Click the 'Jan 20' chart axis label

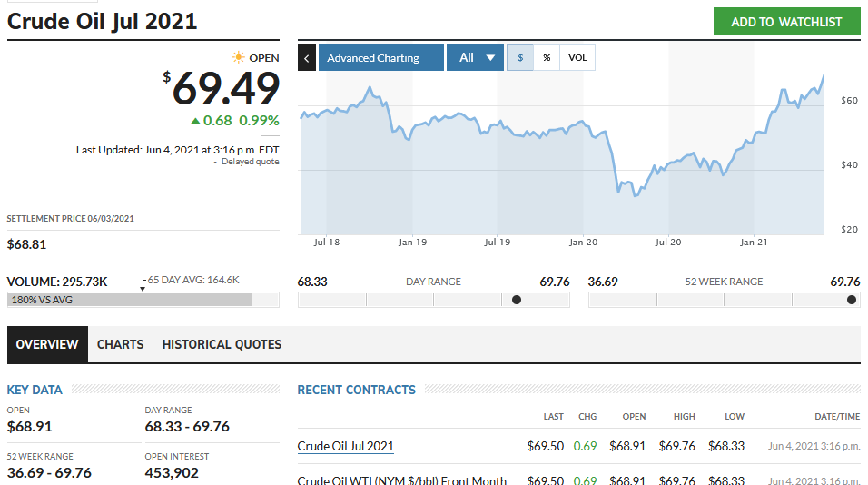click(584, 242)
